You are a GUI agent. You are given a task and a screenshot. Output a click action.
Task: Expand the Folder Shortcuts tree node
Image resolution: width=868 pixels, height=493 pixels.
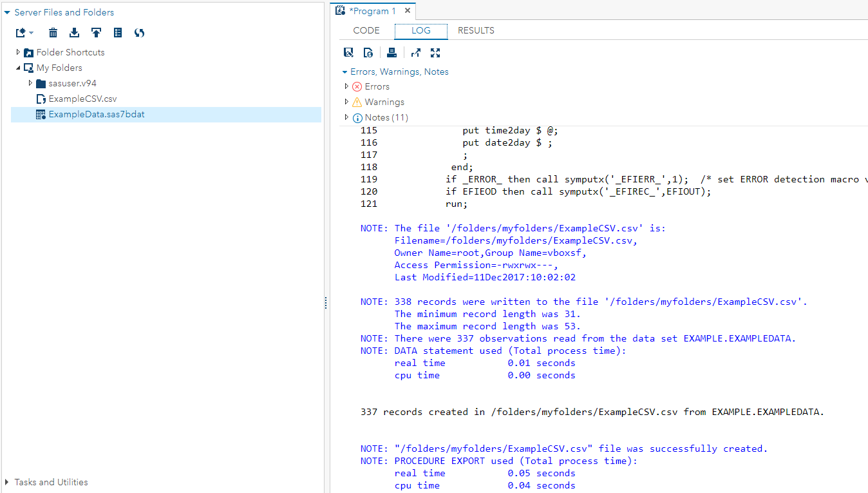tap(18, 52)
